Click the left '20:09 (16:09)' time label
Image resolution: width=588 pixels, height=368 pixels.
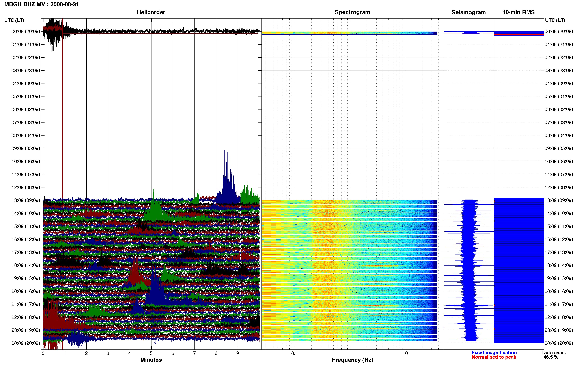(26, 291)
